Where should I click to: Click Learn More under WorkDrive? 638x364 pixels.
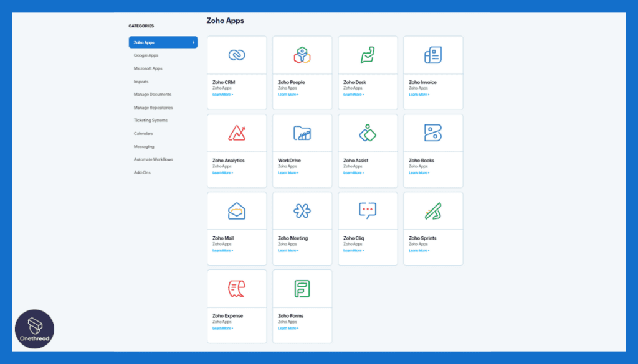pyautogui.click(x=288, y=172)
